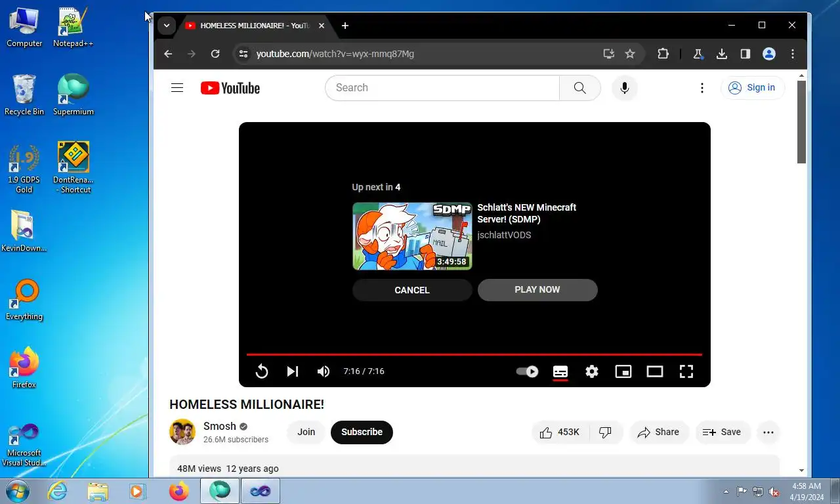Open the browser profile icon
This screenshot has height=504, width=840.
(769, 54)
